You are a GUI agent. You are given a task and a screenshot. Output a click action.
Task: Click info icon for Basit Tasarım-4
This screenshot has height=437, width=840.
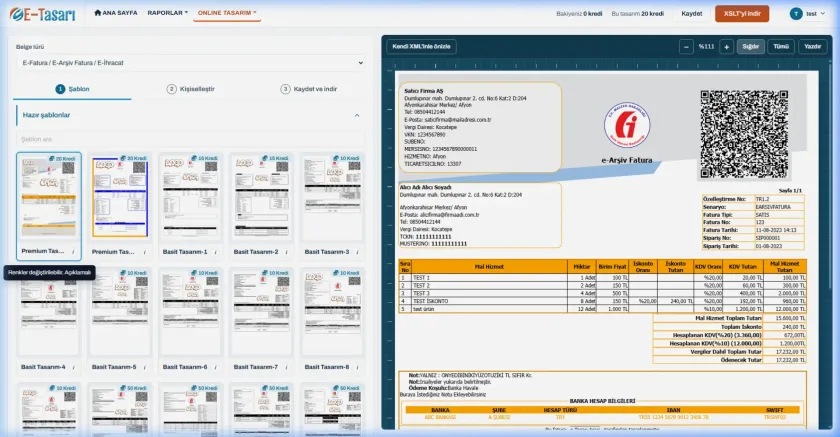(73, 367)
